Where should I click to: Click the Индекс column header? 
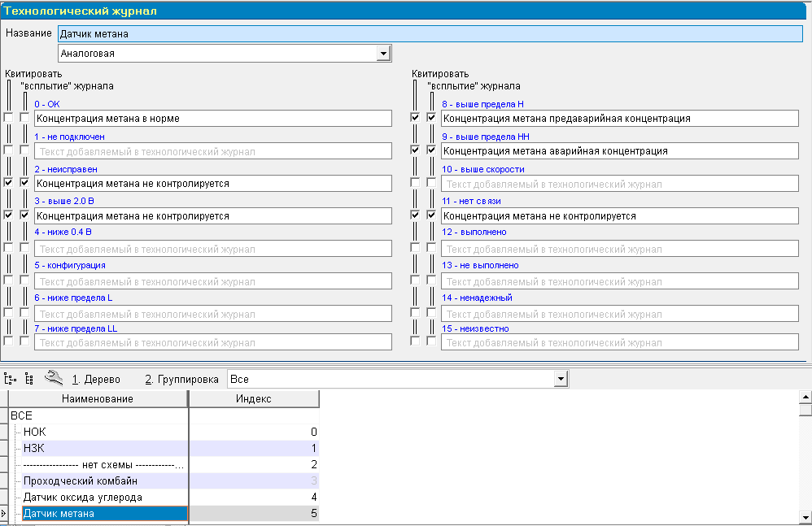(x=253, y=399)
